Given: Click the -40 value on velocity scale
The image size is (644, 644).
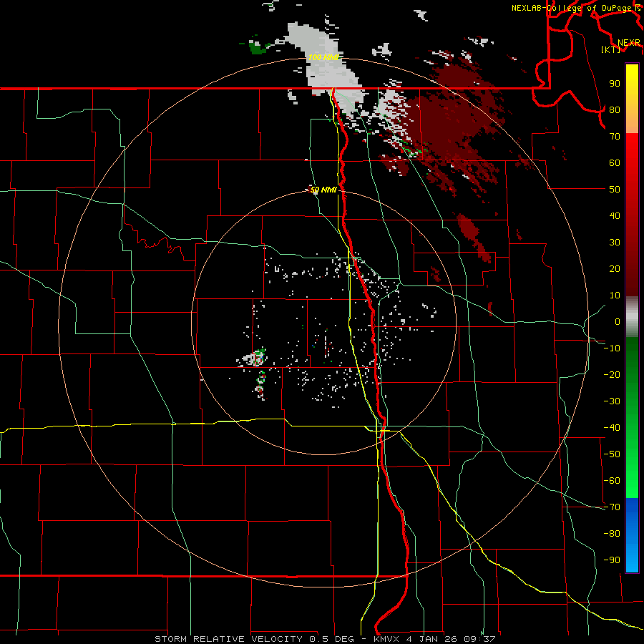Looking at the screenshot, I should click(x=612, y=428).
